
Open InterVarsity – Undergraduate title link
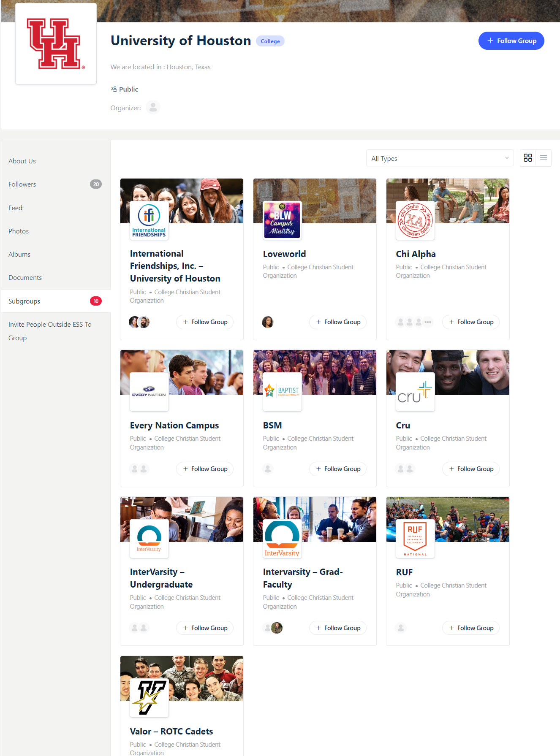[x=161, y=578]
